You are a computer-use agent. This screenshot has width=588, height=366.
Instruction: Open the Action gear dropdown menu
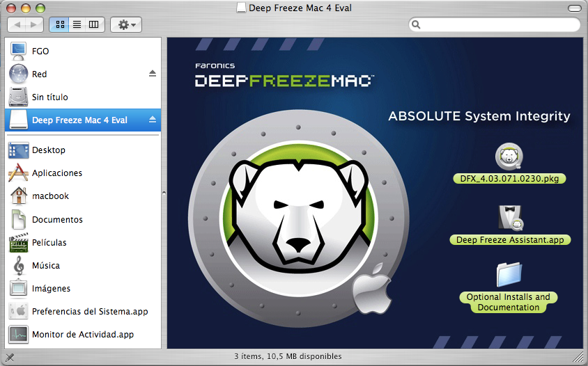pos(126,25)
